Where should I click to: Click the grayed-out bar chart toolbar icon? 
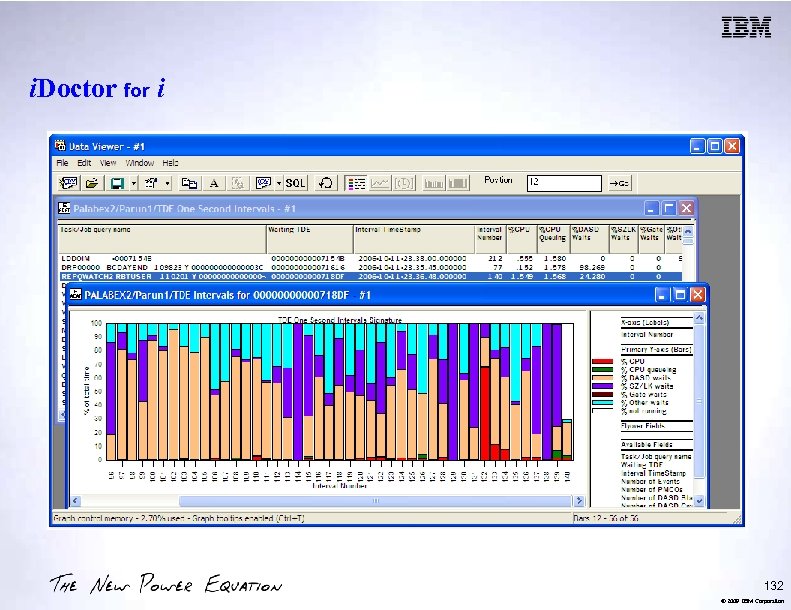pos(434,183)
